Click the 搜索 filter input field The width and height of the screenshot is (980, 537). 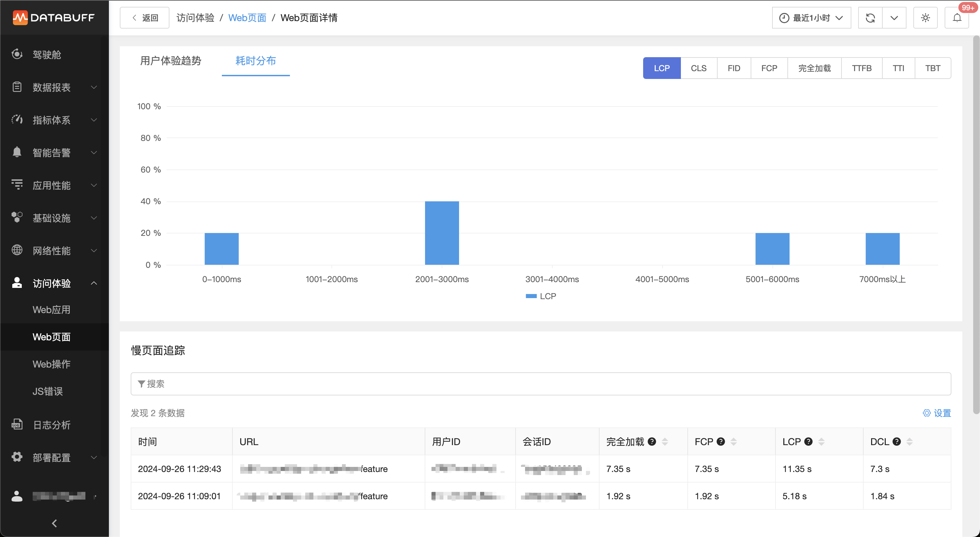tap(541, 384)
